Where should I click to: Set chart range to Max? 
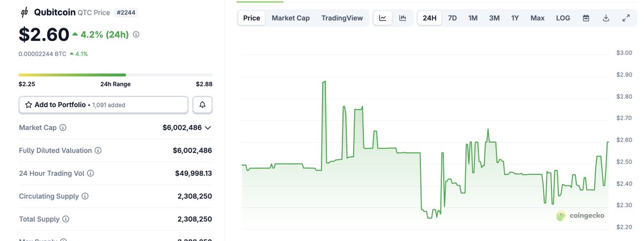coord(538,18)
